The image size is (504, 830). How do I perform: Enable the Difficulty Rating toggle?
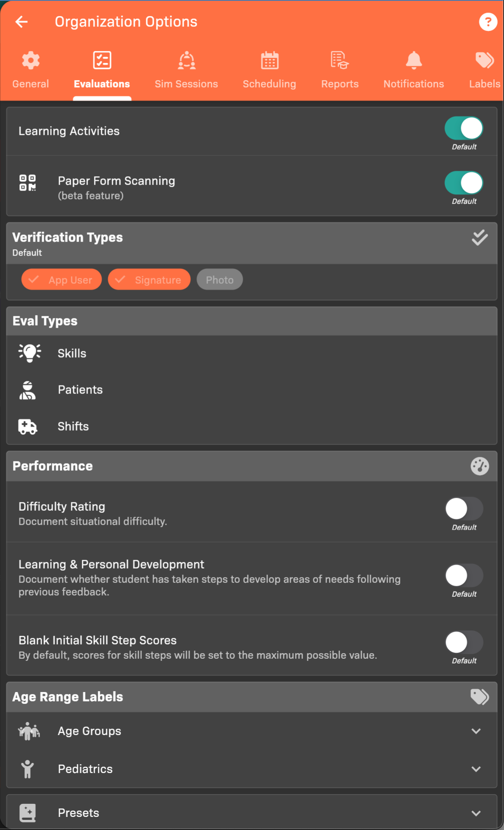[x=464, y=509]
